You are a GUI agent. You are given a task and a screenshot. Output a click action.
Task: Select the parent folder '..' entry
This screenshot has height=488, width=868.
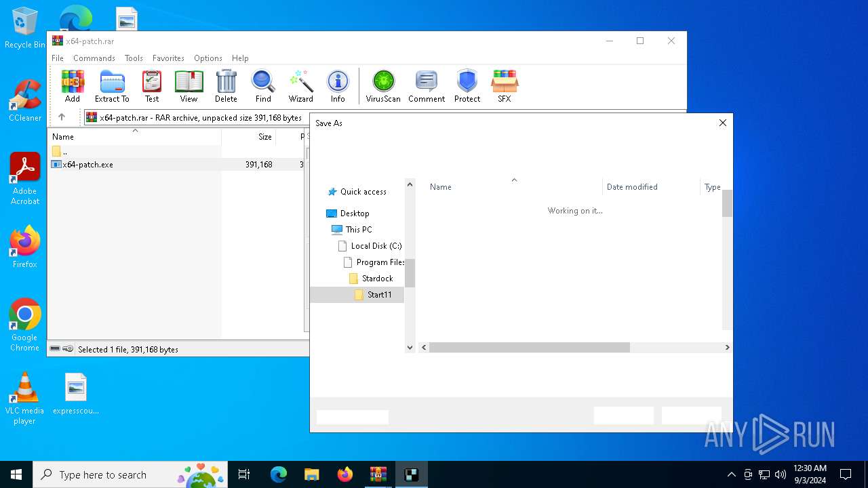pos(60,151)
